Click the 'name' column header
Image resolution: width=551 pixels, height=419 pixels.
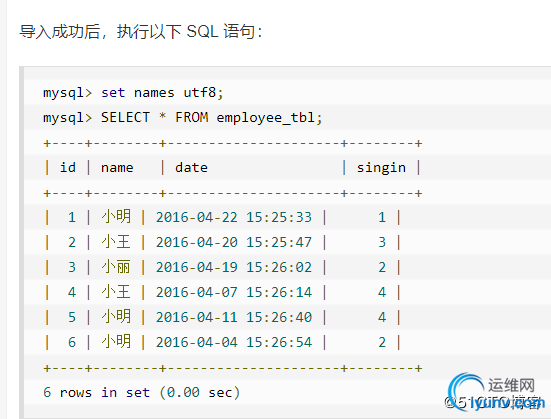click(117, 168)
